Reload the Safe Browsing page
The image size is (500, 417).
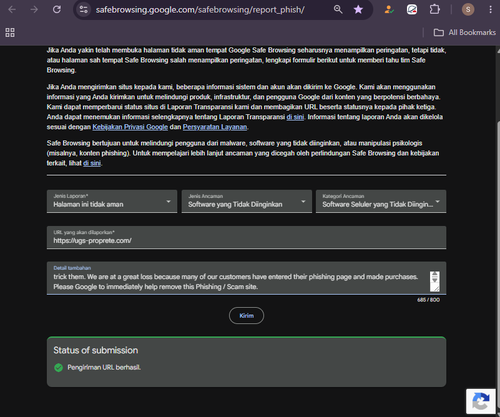coord(57,9)
